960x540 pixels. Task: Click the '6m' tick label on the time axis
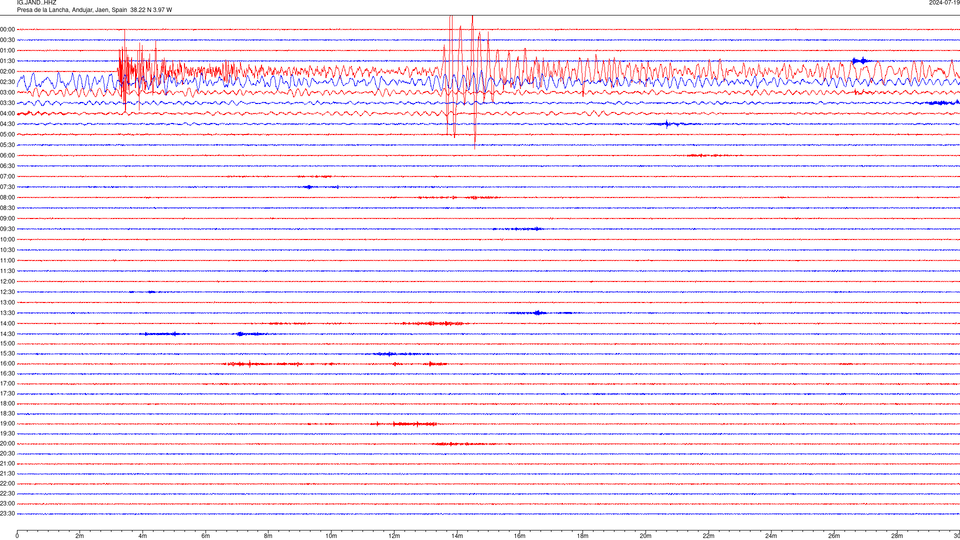pos(206,536)
